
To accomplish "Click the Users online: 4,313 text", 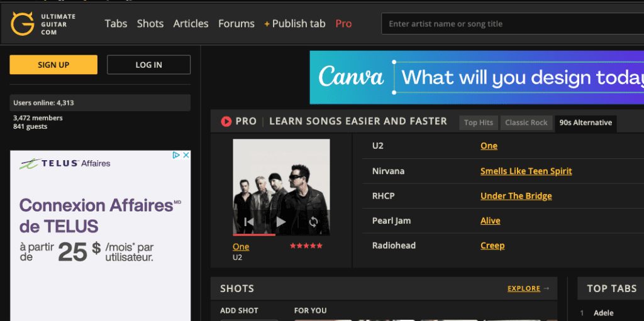I will 43,103.
